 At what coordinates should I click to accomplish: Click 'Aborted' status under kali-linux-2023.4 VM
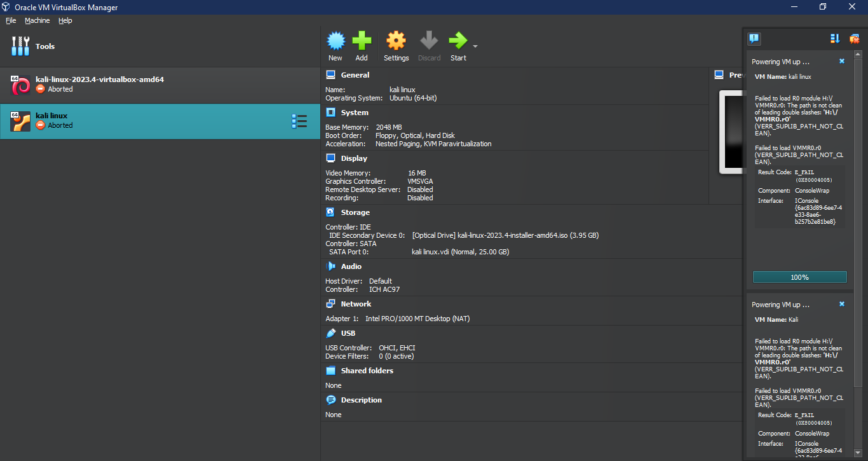[x=60, y=89]
